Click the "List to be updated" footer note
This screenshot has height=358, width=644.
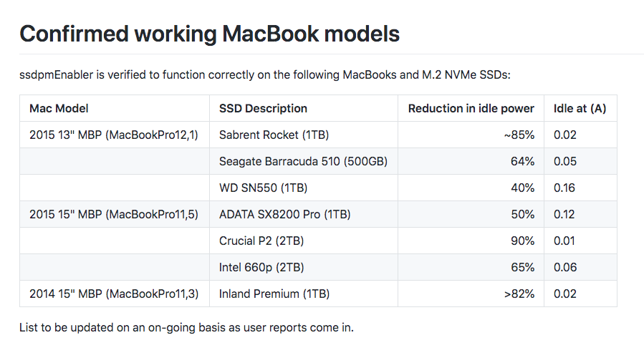[x=186, y=328]
